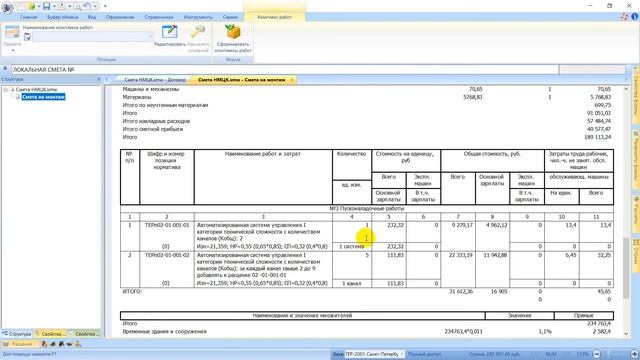Switch to the second Свойства bottom tab

pyautogui.click(x=84, y=334)
